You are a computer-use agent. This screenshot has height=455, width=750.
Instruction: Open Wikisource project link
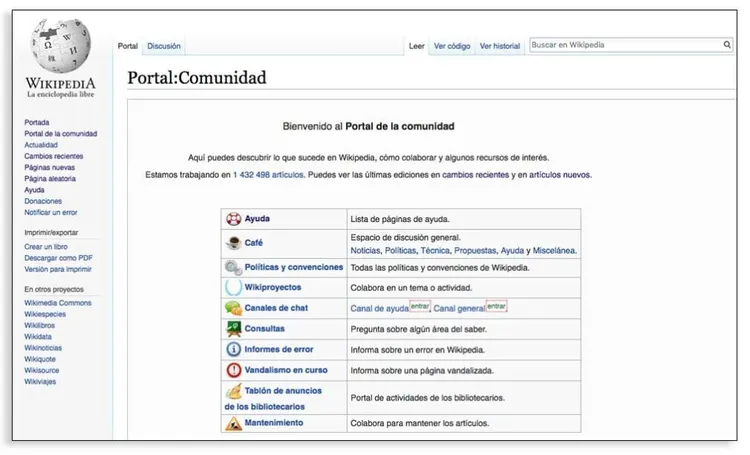(x=42, y=370)
